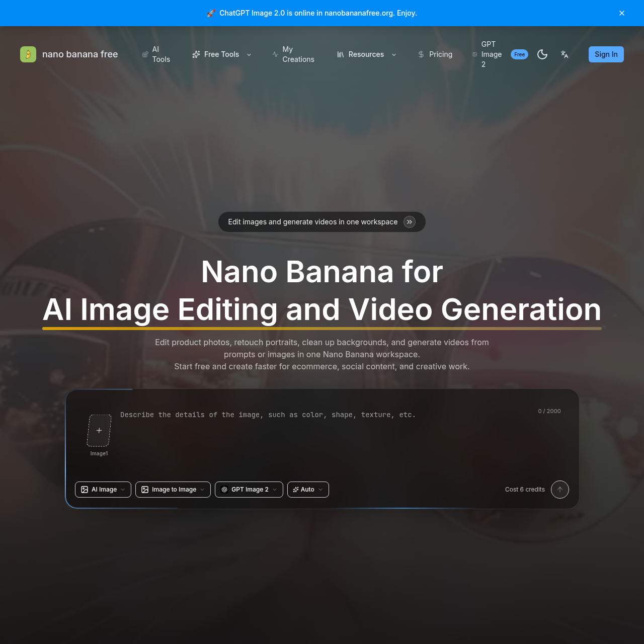The height and width of the screenshot is (644, 644).
Task: Expand the Resources dropdown
Action: point(367,54)
